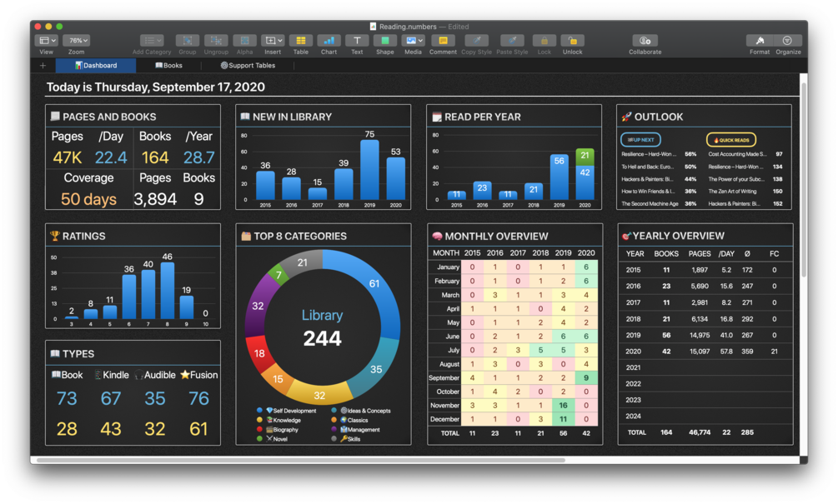Select the green 21 segment in Read Per Year

click(585, 155)
